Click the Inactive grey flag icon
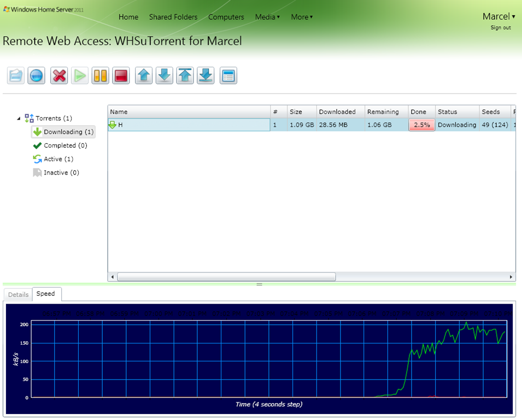Screen dimensions: 522x420 click(37, 172)
